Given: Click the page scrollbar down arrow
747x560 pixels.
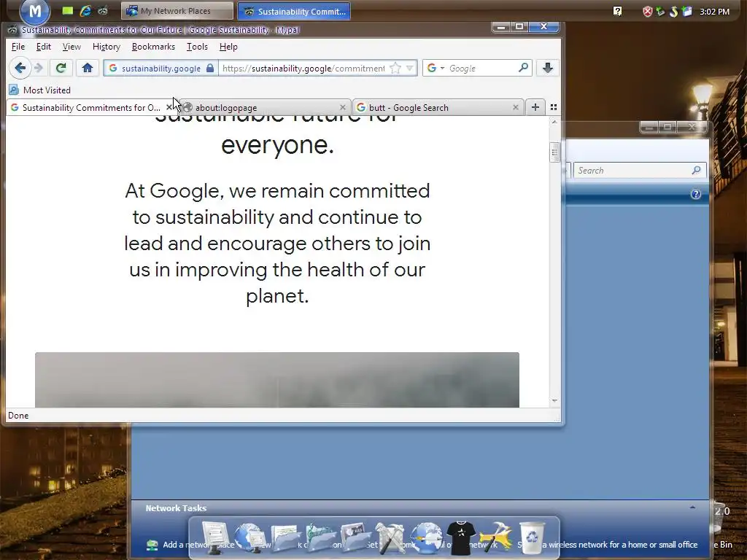Looking at the screenshot, I should click(x=554, y=400).
